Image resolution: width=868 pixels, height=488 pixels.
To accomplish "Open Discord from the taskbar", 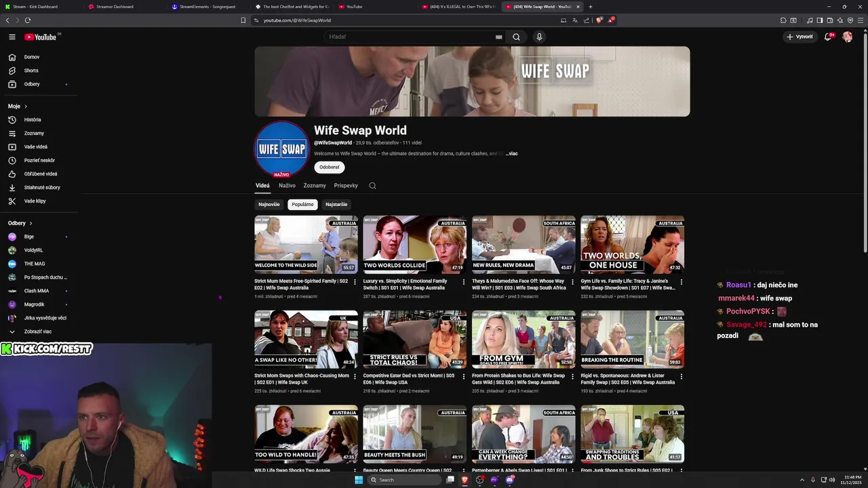I will (509, 480).
